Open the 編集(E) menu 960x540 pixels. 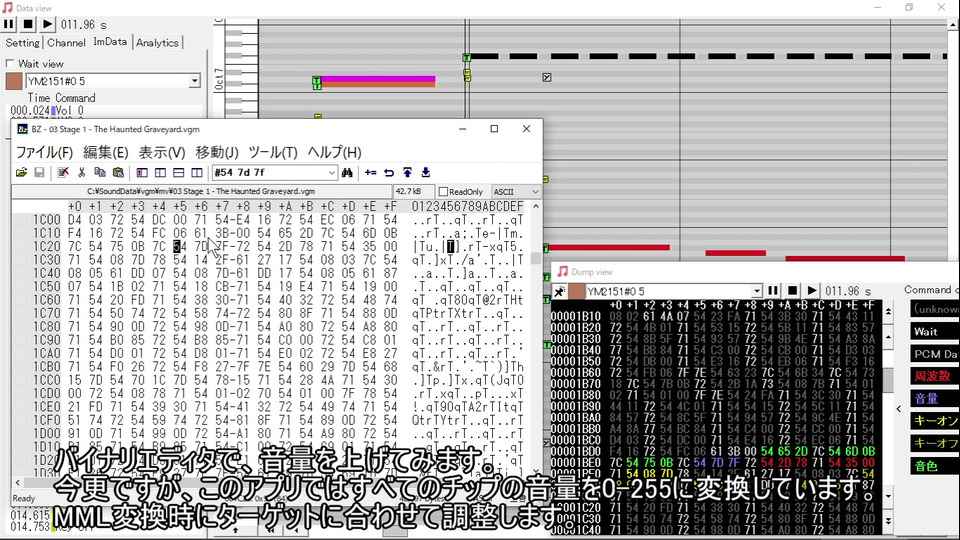point(105,152)
